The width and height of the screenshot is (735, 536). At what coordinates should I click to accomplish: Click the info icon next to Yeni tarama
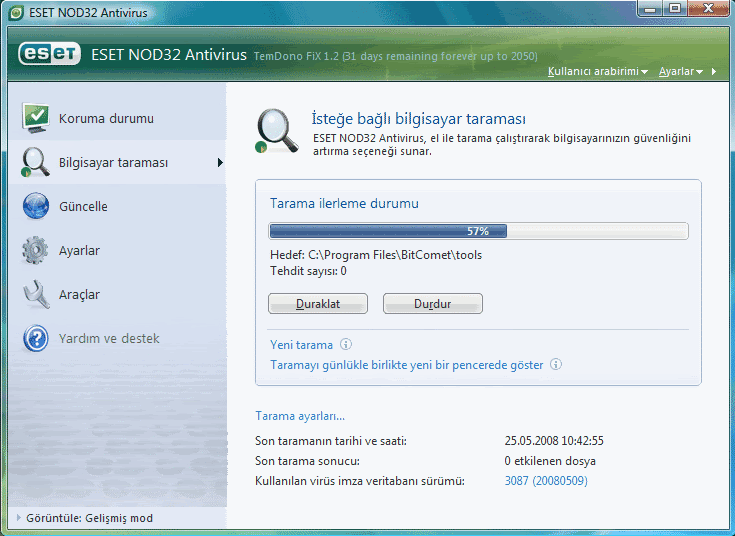tap(346, 344)
